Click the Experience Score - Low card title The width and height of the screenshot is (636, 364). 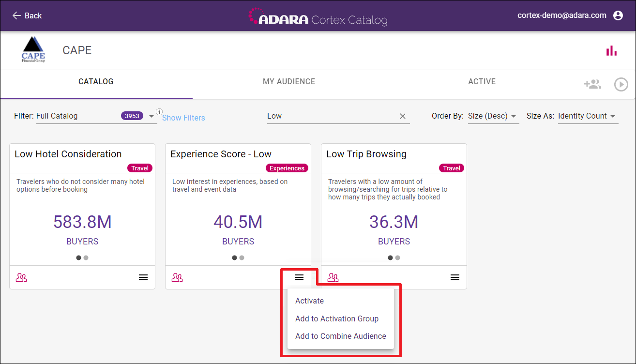[221, 154]
